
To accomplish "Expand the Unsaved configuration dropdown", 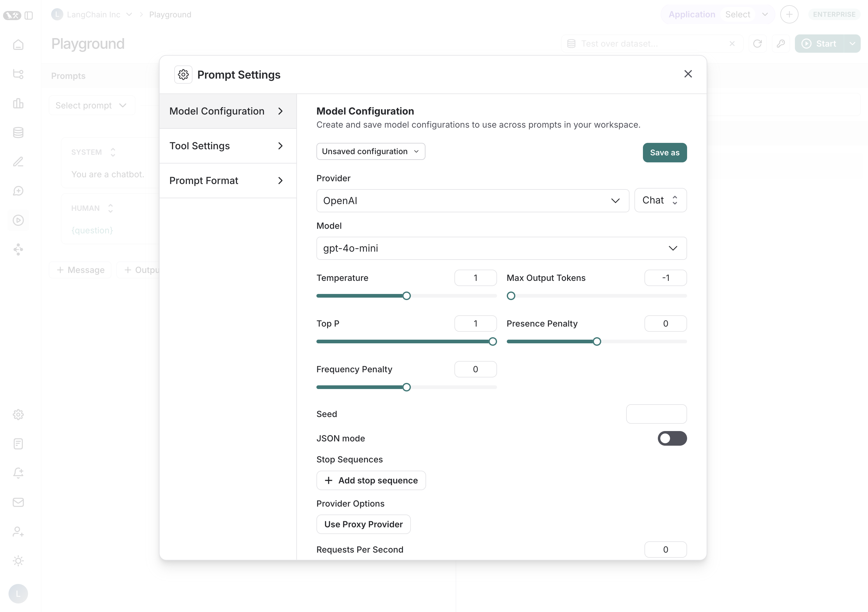I will pyautogui.click(x=370, y=151).
